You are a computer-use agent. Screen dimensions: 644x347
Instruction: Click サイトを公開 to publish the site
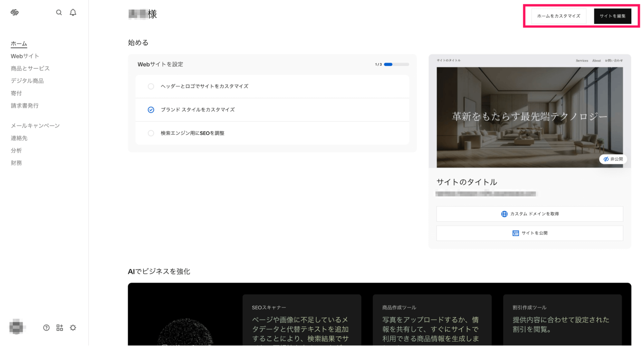pos(529,233)
